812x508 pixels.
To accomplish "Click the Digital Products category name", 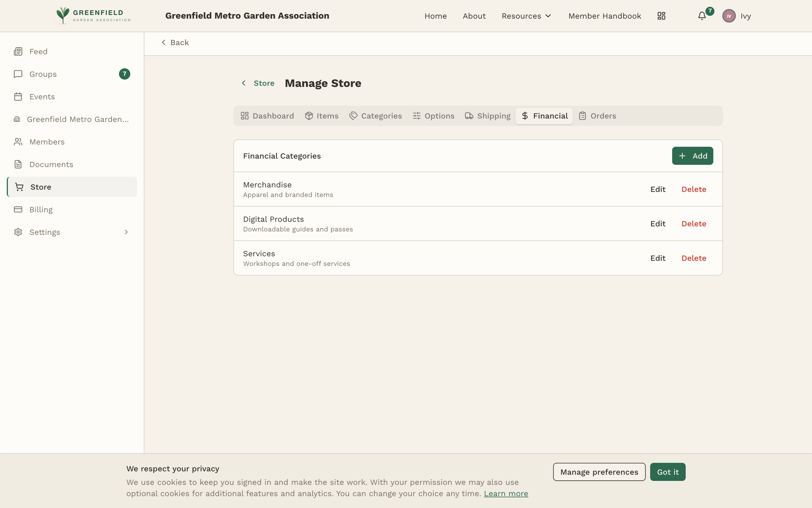I will pos(273,219).
